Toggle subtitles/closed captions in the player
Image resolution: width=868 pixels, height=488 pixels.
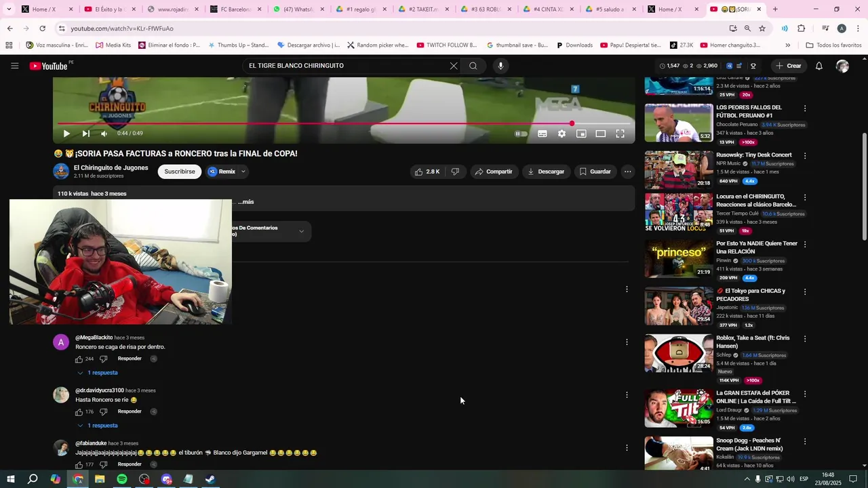[542, 134]
